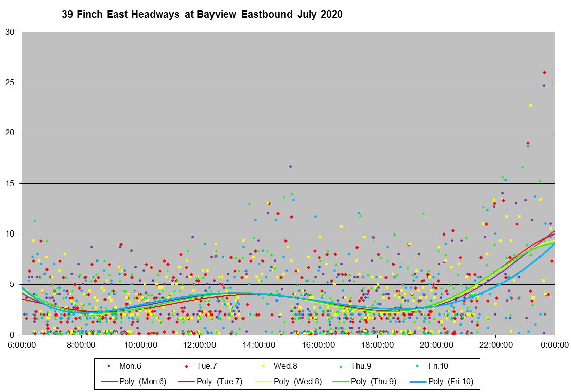
Task: Click the purple outlier point near 16.7 at 15:00
Action: click(x=290, y=166)
